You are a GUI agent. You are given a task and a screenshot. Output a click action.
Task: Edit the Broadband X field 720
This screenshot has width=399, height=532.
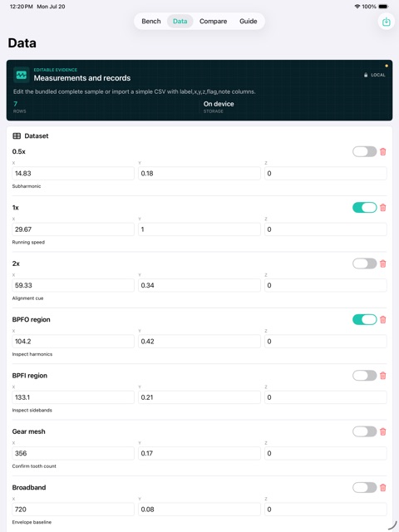coord(73,510)
